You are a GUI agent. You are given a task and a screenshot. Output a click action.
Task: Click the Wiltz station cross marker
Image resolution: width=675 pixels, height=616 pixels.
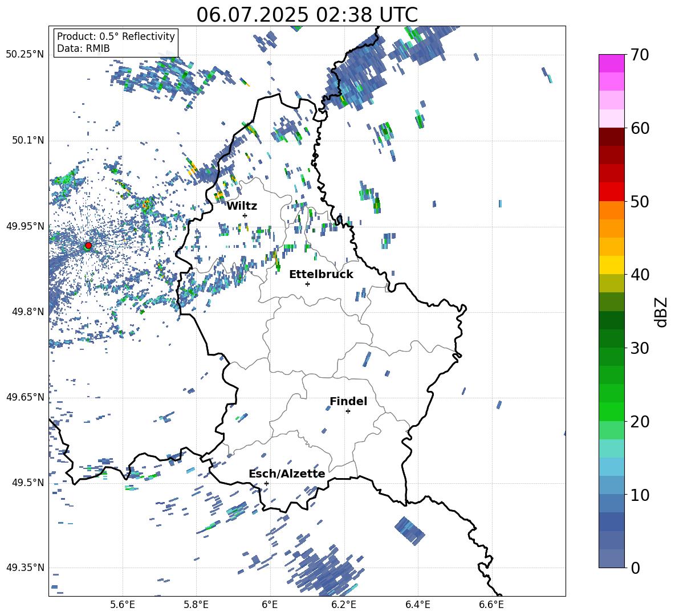245,215
